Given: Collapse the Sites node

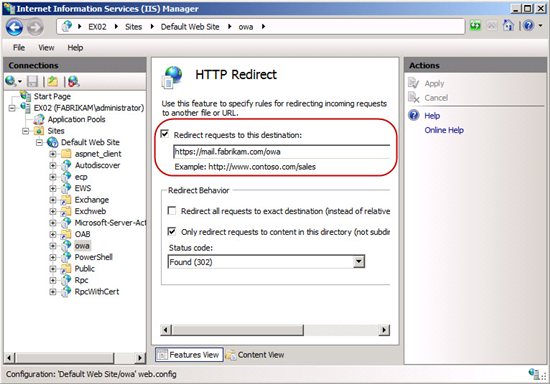Looking at the screenshot, I should 25,131.
